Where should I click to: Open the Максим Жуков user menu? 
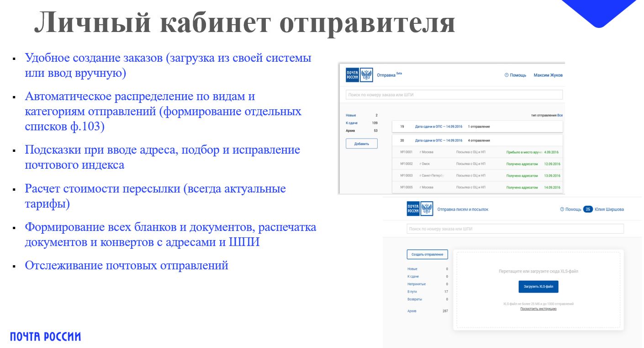click(548, 75)
